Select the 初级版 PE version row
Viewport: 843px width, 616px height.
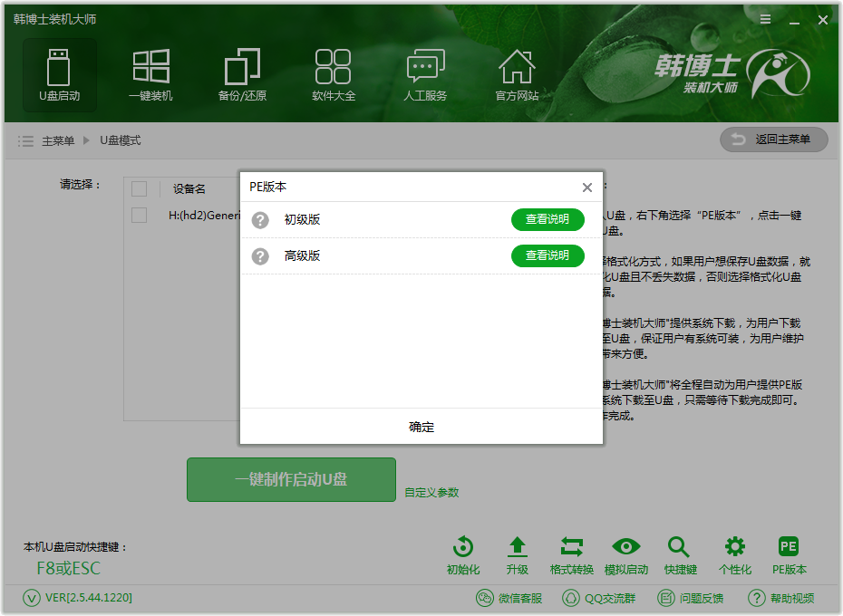tap(421, 219)
